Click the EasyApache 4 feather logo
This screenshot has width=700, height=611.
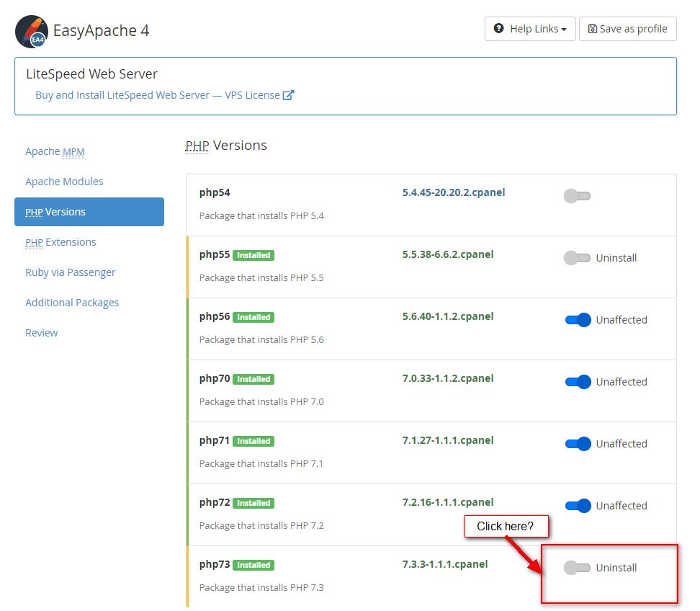pyautogui.click(x=31, y=32)
